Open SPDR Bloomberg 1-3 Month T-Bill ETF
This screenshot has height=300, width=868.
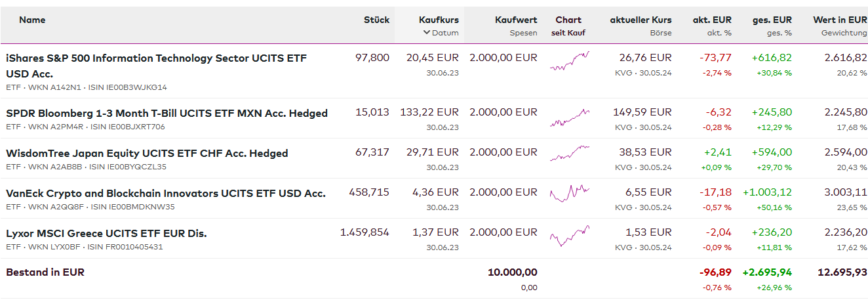point(167,113)
